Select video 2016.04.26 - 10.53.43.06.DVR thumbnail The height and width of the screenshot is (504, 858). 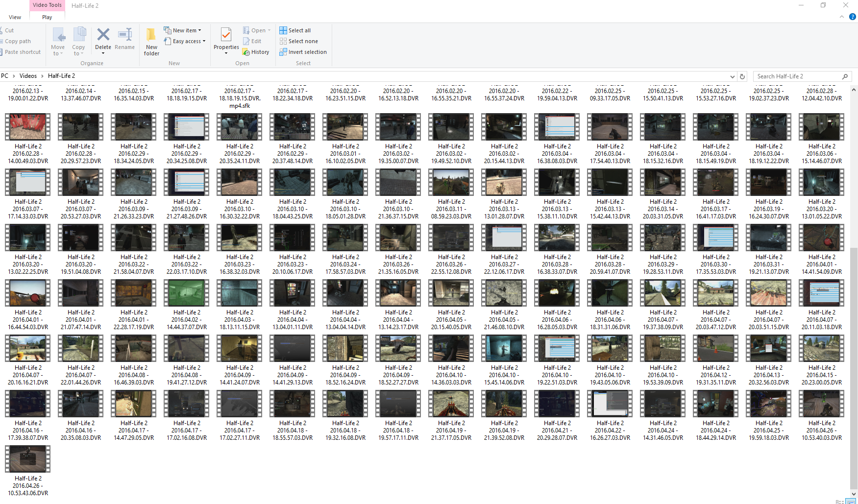[x=28, y=459]
